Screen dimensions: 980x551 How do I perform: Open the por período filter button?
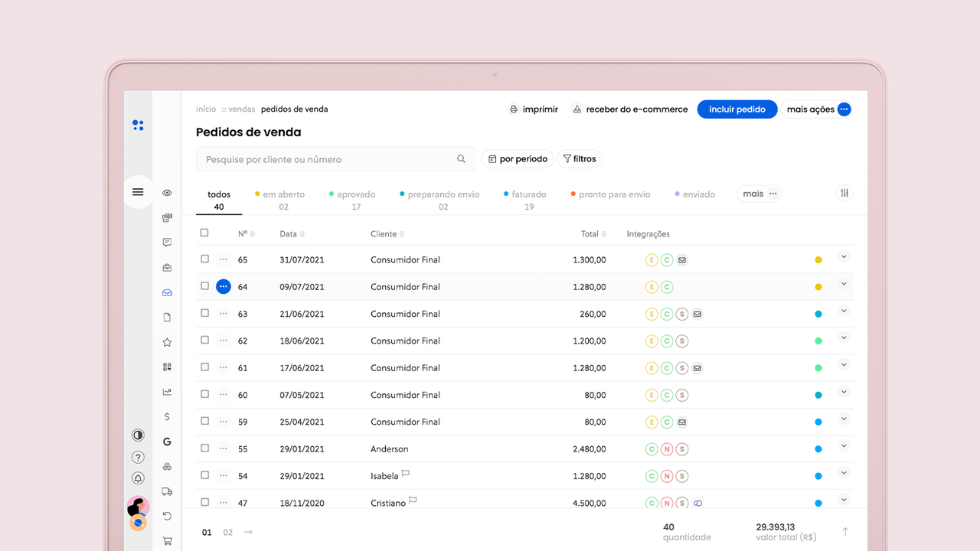518,159
